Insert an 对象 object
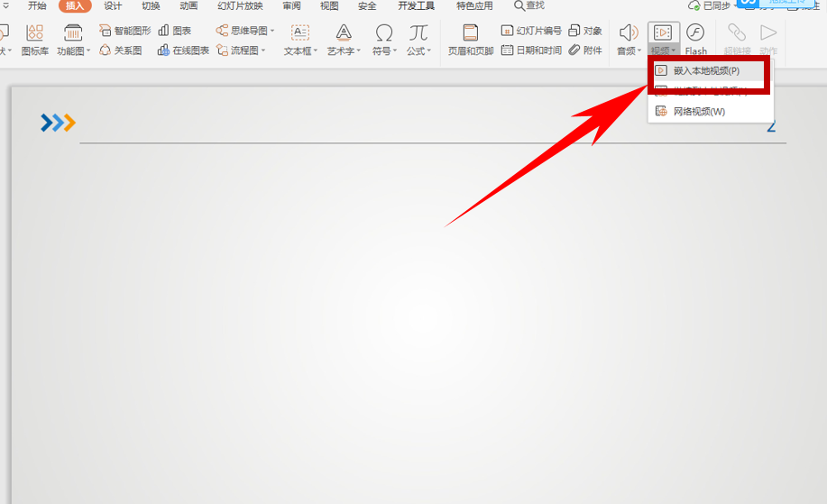 pyautogui.click(x=585, y=31)
